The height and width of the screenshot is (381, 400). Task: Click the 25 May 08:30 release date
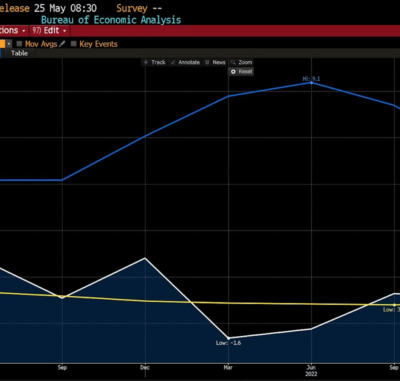coord(65,8)
